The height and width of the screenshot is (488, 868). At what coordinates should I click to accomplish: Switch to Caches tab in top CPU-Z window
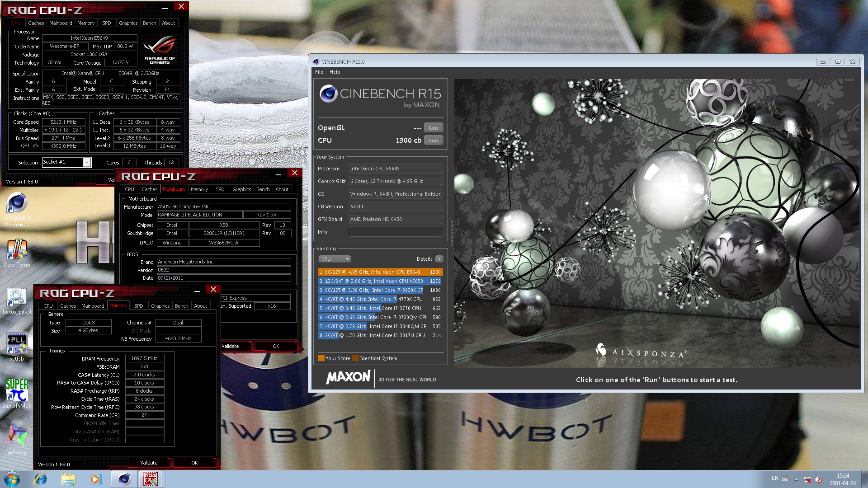(36, 23)
